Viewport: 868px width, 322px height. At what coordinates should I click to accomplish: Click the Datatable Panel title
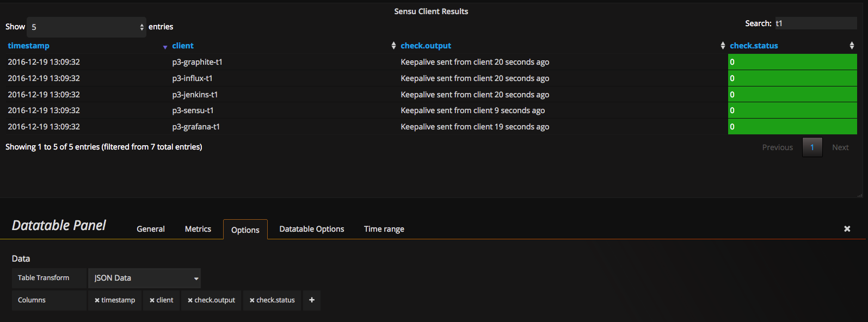click(59, 225)
